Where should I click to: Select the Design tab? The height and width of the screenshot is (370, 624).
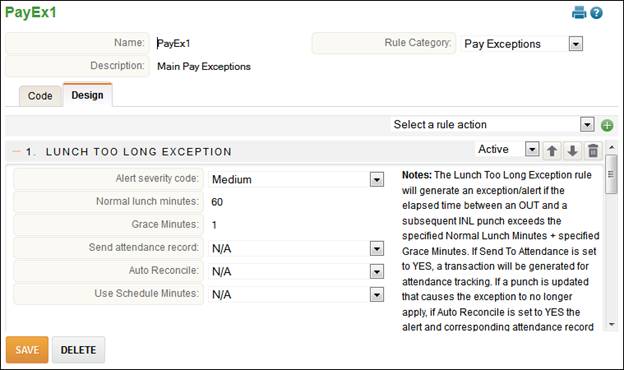(x=88, y=95)
